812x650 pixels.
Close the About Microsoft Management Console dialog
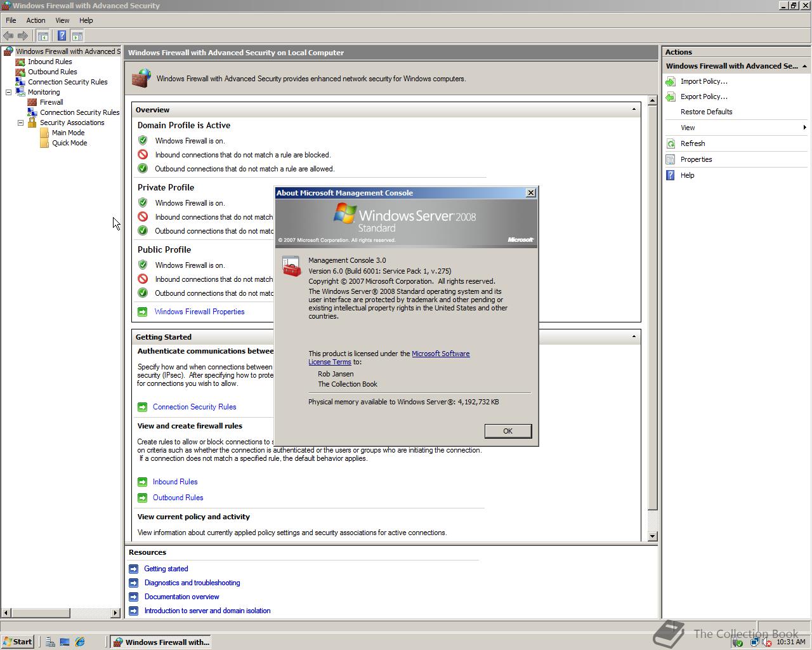pos(531,193)
